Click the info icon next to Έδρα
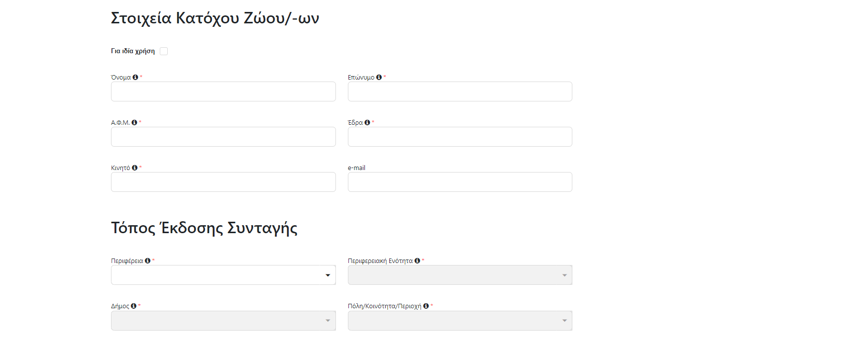868x349 pixels. [x=367, y=122]
